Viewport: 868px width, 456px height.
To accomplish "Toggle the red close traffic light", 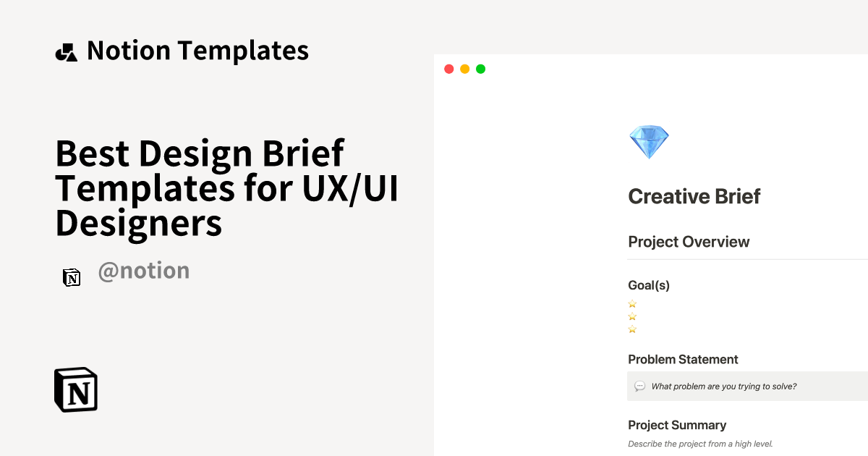I will pyautogui.click(x=448, y=68).
